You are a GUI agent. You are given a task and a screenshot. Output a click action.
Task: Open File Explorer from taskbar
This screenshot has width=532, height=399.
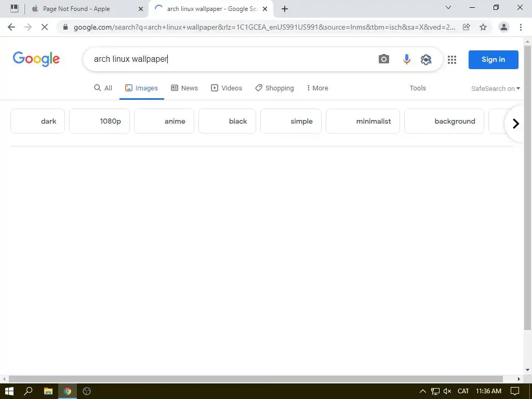[48, 391]
